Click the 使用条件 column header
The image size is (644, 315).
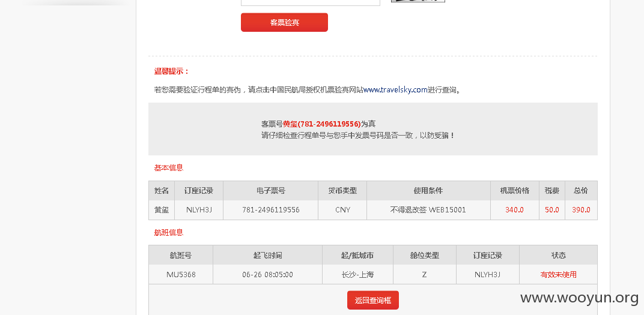point(428,191)
